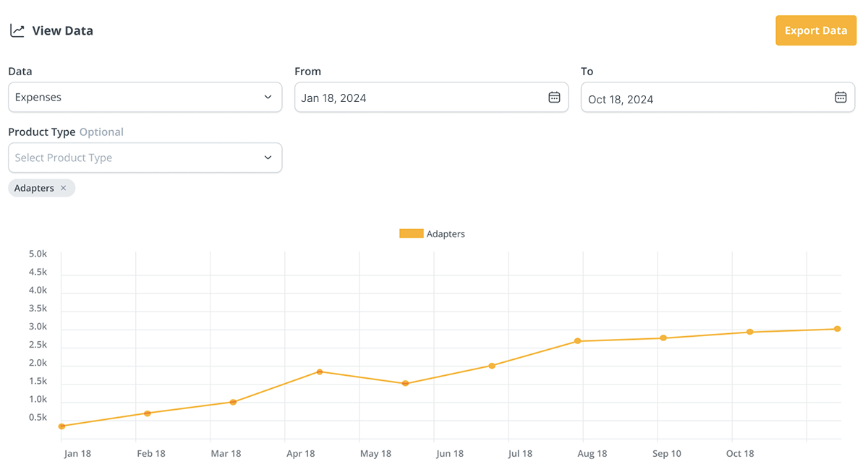Select the first data point at Jan 18
This screenshot has width=868, height=472.
(x=62, y=426)
